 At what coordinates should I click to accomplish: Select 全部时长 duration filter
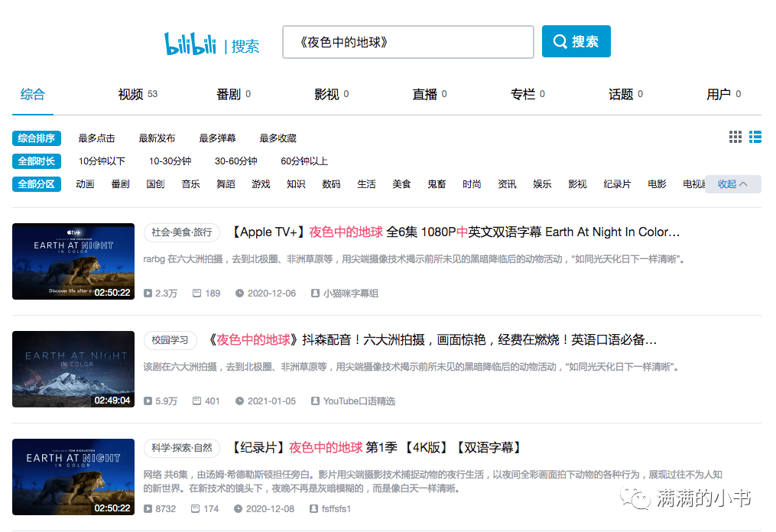tap(37, 161)
